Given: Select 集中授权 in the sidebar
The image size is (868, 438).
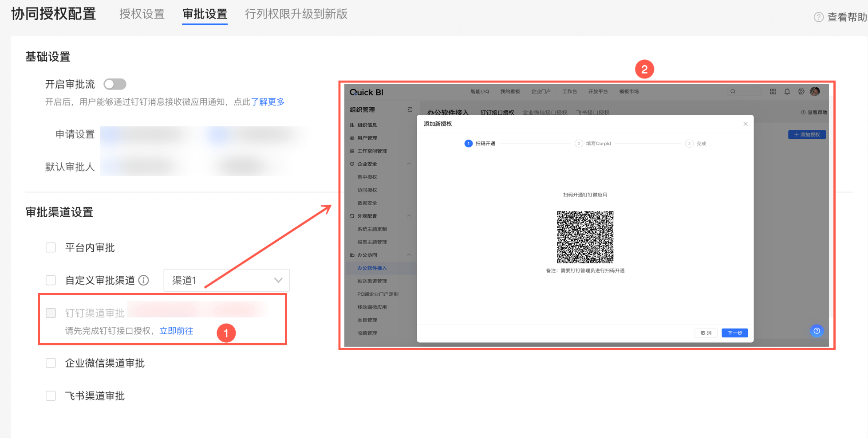Looking at the screenshot, I should click(x=367, y=177).
